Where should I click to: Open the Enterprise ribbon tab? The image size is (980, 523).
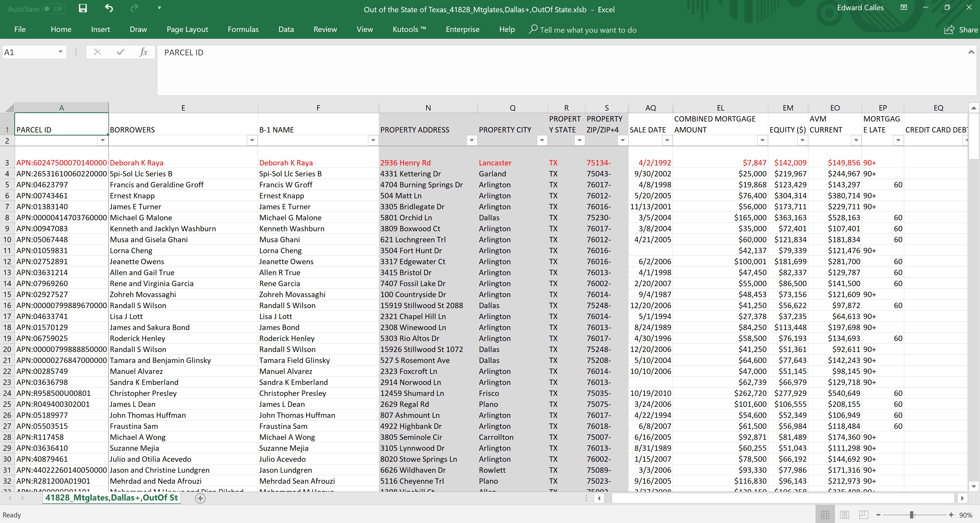(463, 29)
